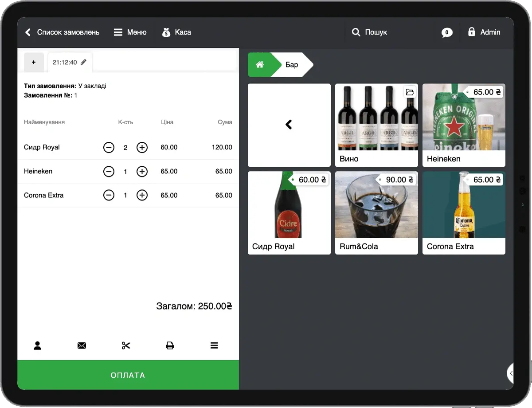532x408 pixels.
Task: Return to Список замовлень
Action: coord(63,32)
